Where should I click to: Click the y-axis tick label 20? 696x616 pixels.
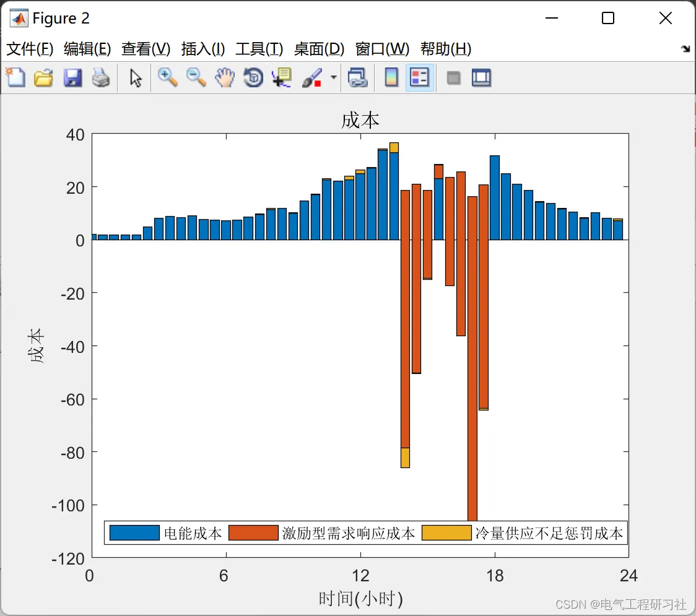(x=75, y=188)
